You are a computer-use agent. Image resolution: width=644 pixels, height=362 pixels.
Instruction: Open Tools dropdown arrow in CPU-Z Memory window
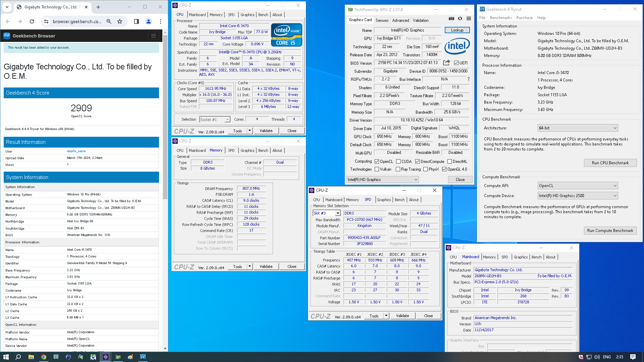(250, 266)
